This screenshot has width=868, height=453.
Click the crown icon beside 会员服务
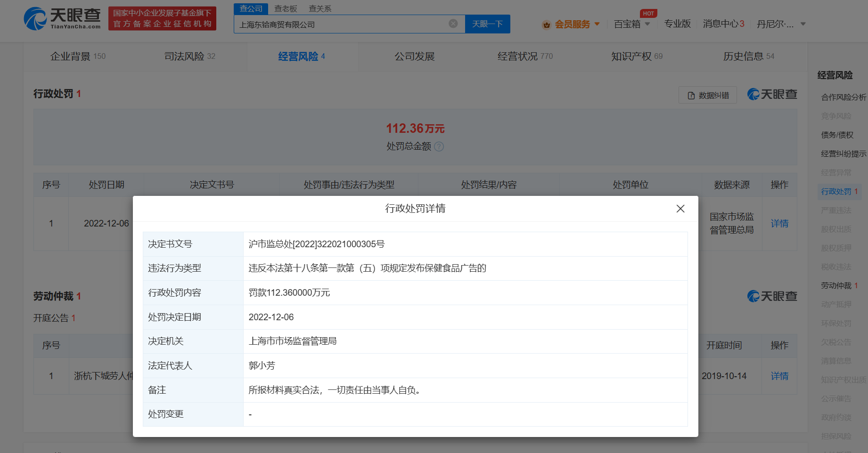[x=547, y=24]
